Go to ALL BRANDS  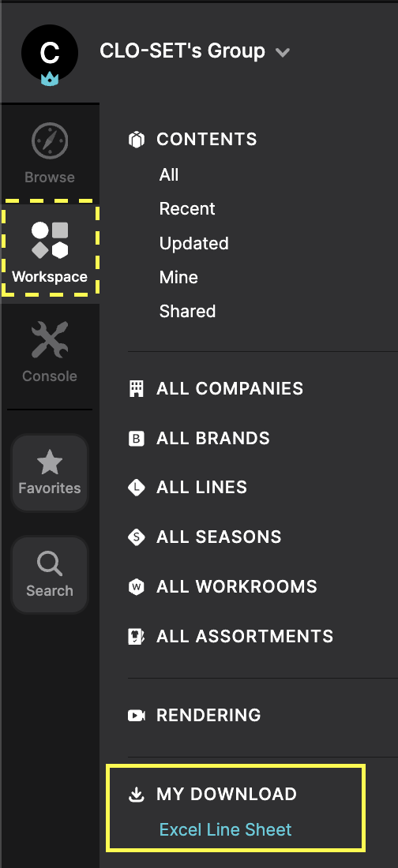(213, 439)
